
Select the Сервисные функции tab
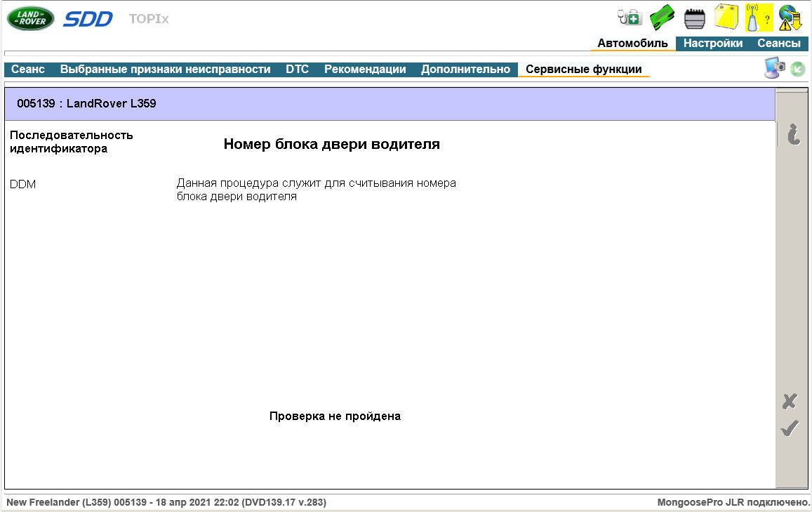tap(584, 69)
